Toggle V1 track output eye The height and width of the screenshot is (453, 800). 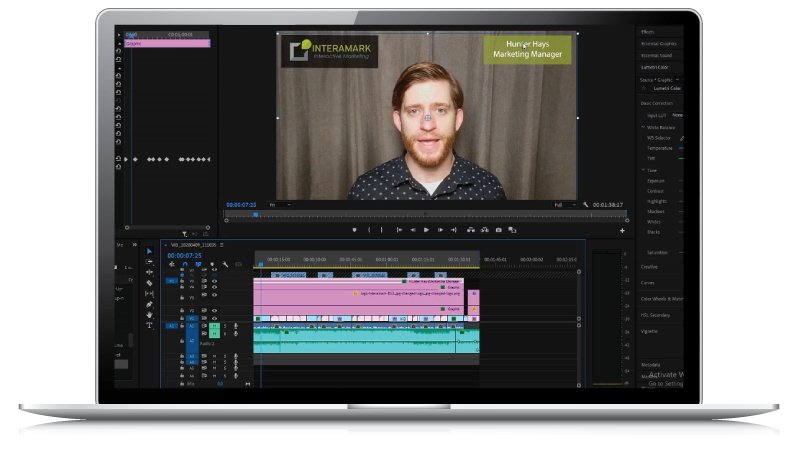pos(214,318)
